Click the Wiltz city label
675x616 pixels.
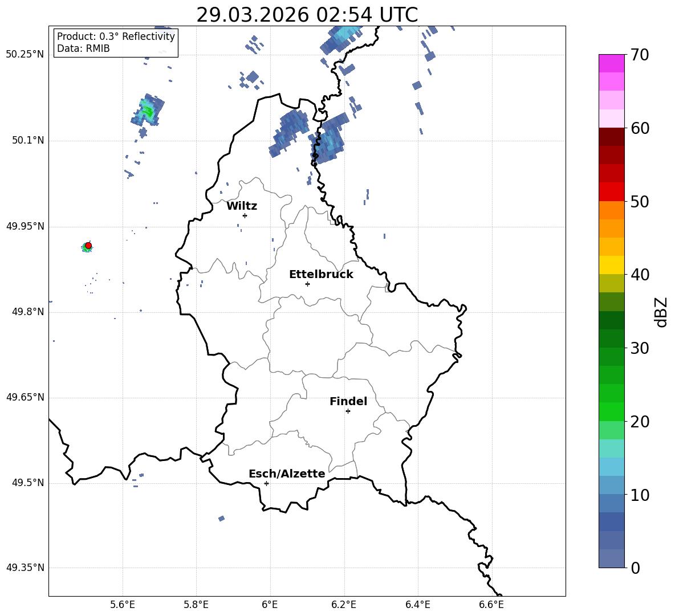click(242, 206)
